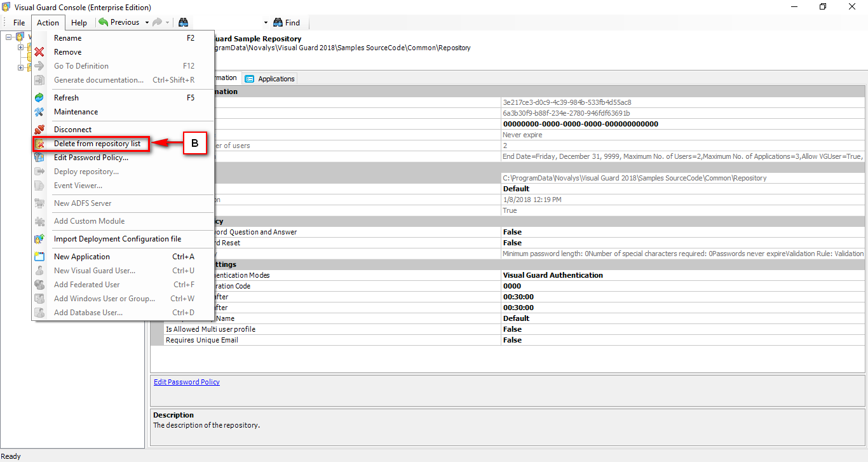Click the Edit Password Policy hyperlink
Screen dimensions: 868x462
tap(186, 381)
